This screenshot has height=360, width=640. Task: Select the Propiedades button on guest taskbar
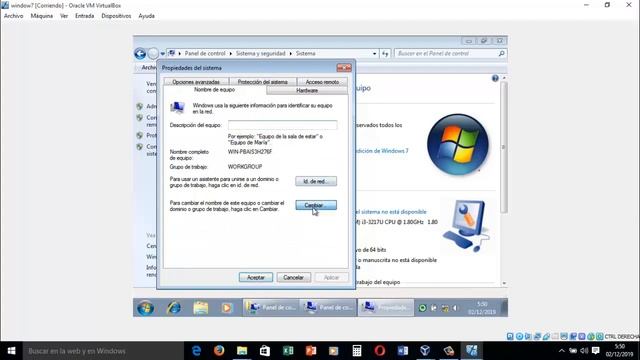[x=386, y=307]
